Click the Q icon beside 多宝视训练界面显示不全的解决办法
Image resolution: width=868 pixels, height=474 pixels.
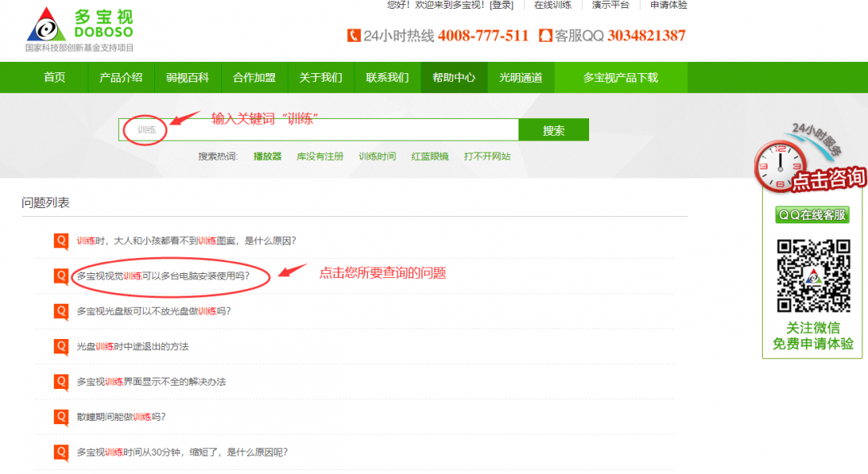tap(61, 382)
